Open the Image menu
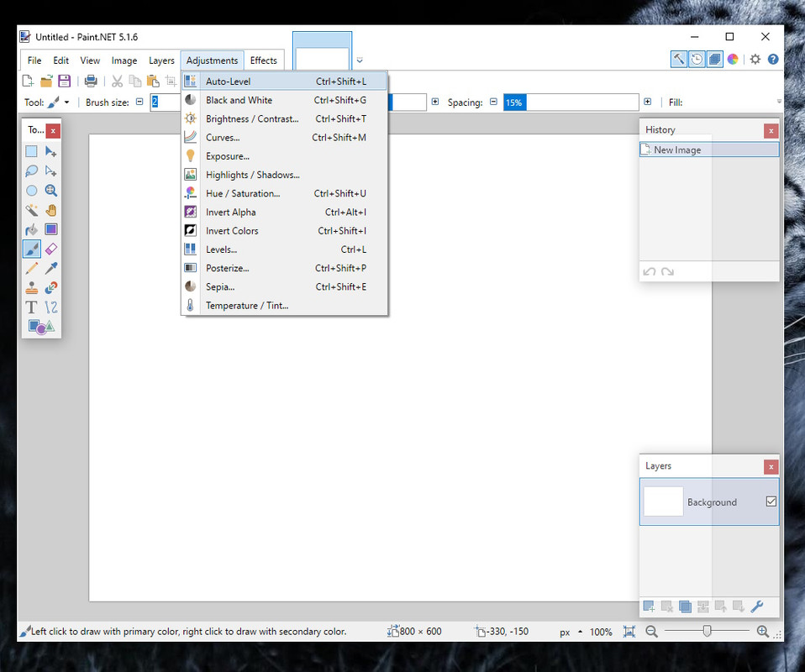Image resolution: width=805 pixels, height=672 pixels. click(124, 60)
